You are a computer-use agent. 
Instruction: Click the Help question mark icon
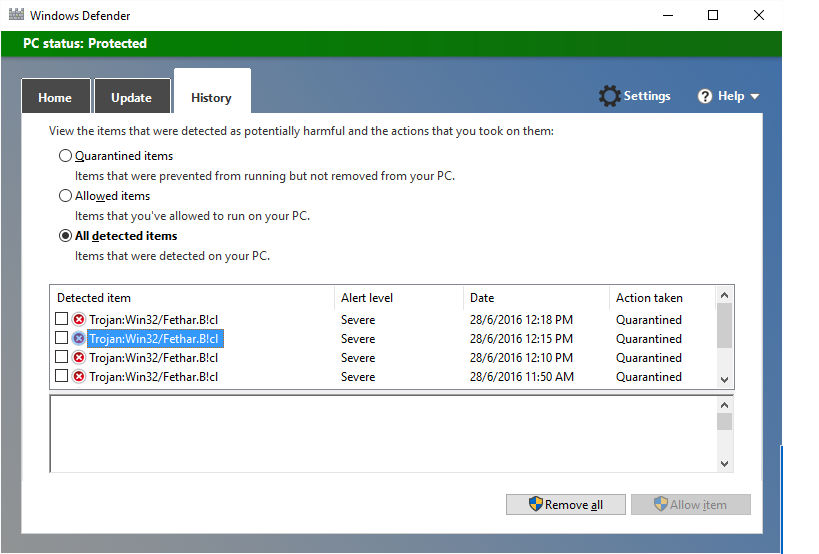pyautogui.click(x=705, y=96)
